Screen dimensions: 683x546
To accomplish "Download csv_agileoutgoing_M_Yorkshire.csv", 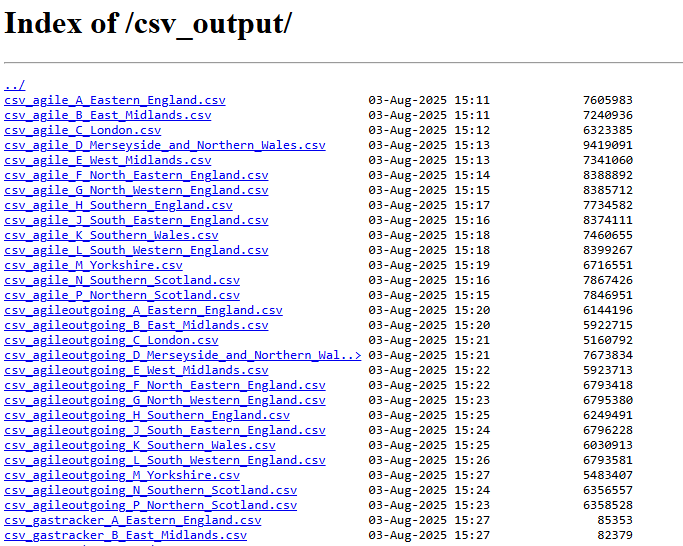I will coord(122,475).
